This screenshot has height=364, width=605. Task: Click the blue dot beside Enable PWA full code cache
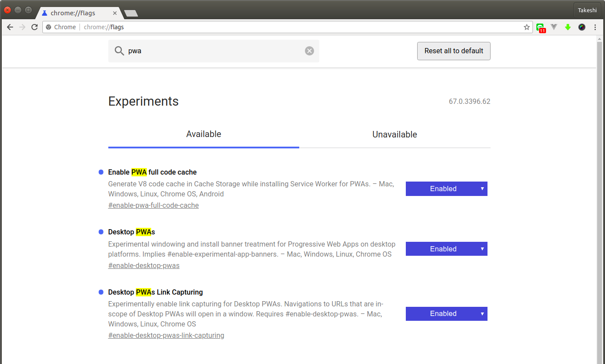coord(101,172)
